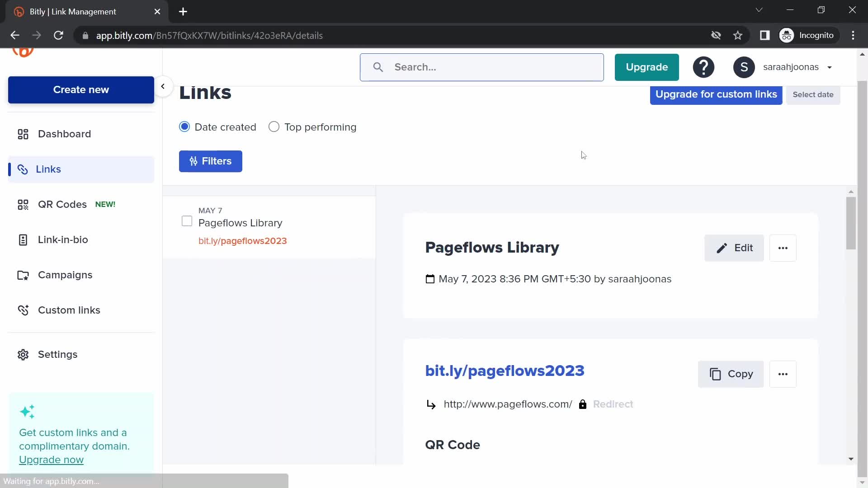Click the lock icon near Redirect
Image resolution: width=868 pixels, height=488 pixels.
[x=583, y=404]
